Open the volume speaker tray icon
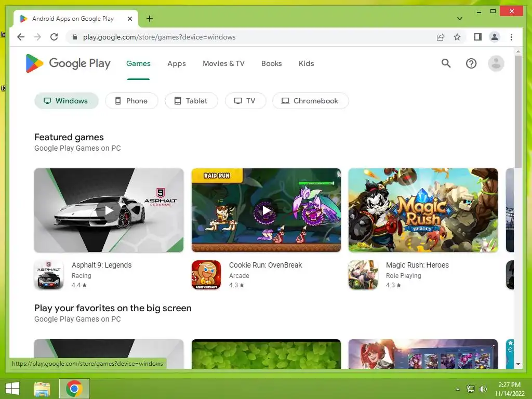This screenshot has height=399, width=532. [483, 389]
